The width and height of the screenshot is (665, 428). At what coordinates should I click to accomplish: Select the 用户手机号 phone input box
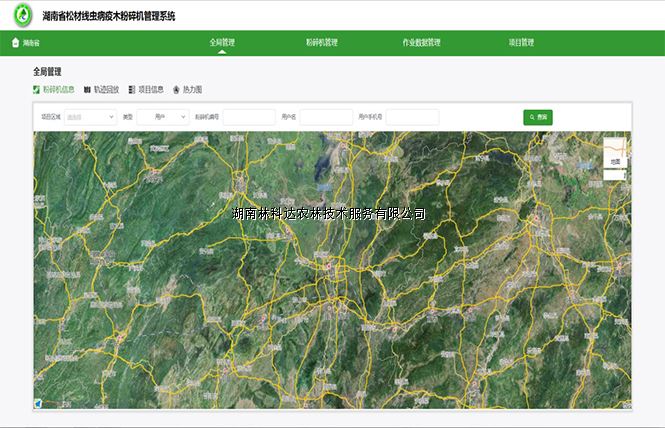pos(413,117)
